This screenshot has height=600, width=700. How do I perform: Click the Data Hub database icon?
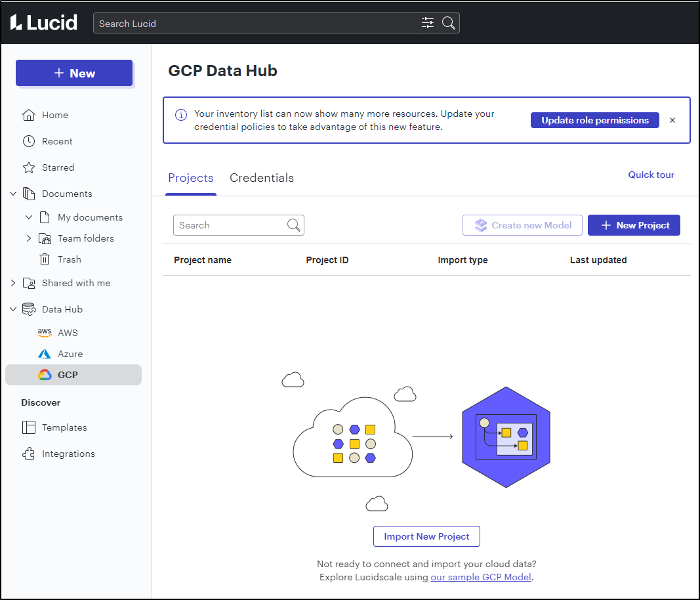point(29,309)
